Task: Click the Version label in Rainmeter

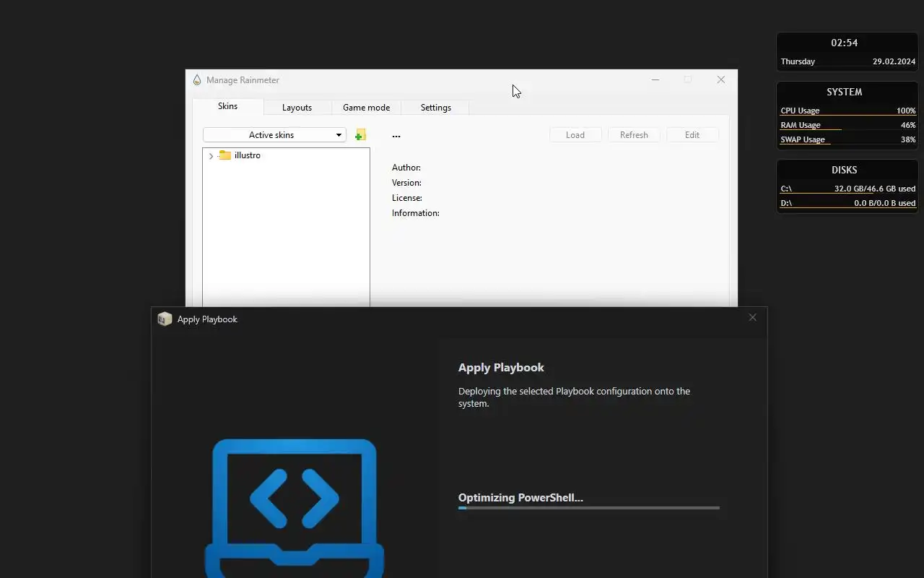Action: (406, 183)
